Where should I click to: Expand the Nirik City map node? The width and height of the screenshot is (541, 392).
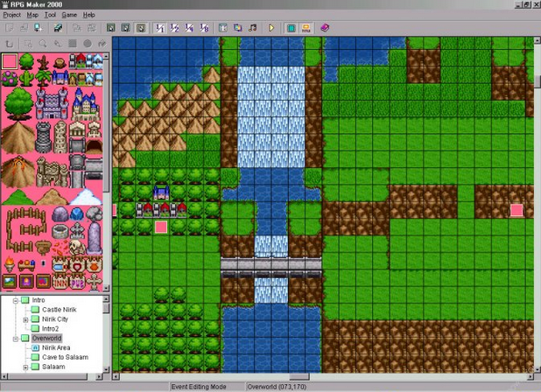pyautogui.click(x=25, y=320)
